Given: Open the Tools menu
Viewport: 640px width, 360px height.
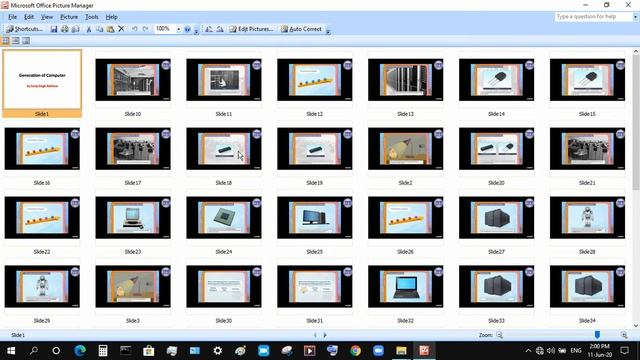Looking at the screenshot, I should pyautogui.click(x=92, y=17).
